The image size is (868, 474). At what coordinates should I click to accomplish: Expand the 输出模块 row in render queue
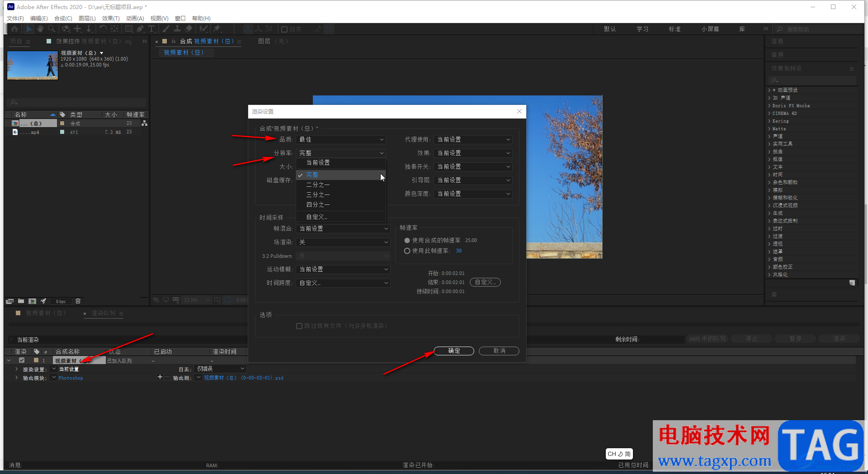(17, 378)
